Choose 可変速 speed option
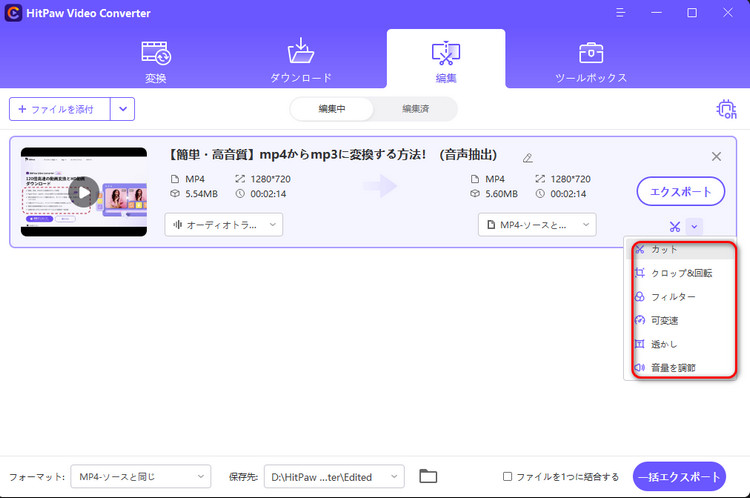 tap(680, 321)
